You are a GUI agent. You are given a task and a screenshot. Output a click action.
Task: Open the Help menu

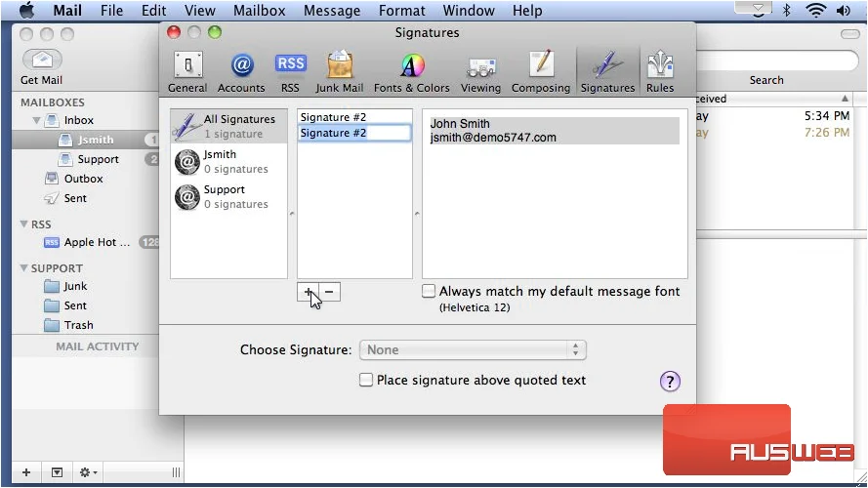(527, 11)
